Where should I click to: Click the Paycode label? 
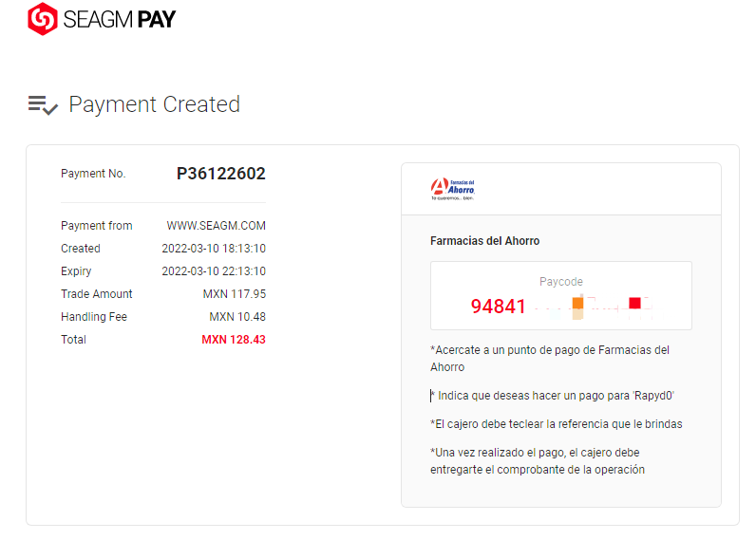(560, 281)
